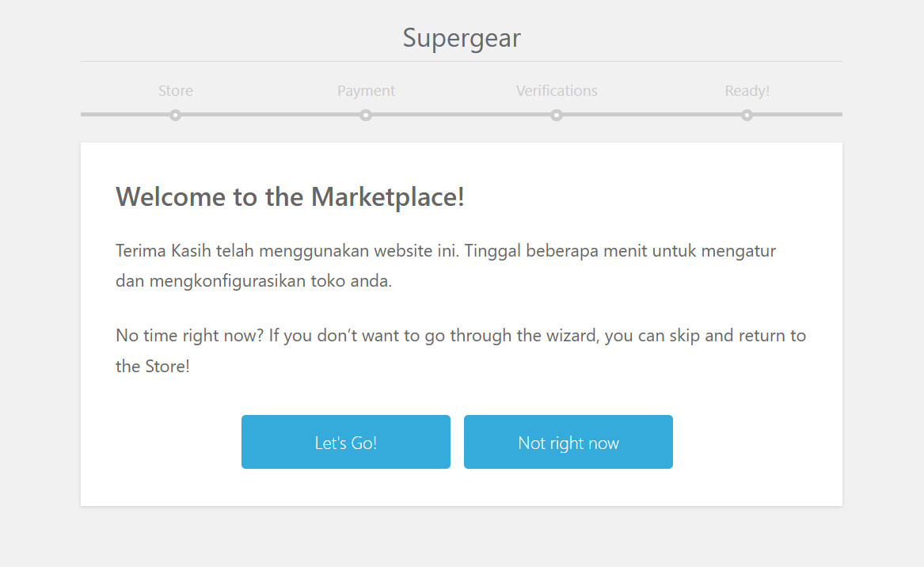Click progress bar between Payment and Verifications
924x567 pixels.
point(461,115)
